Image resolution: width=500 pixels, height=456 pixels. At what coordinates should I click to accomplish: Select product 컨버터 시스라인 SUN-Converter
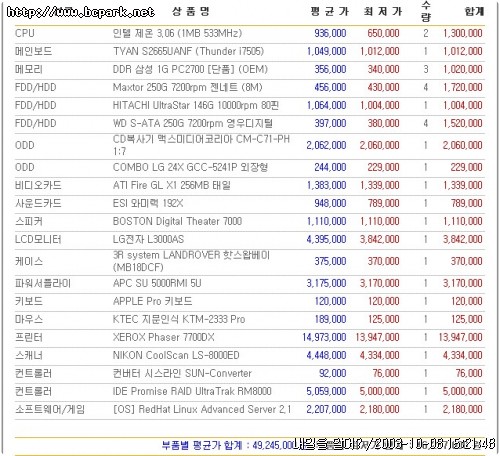point(182,373)
